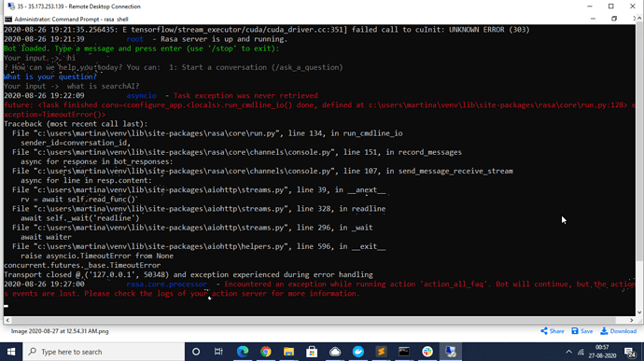Open Task View on the taskbar
The image size is (644, 361).
tap(218, 352)
